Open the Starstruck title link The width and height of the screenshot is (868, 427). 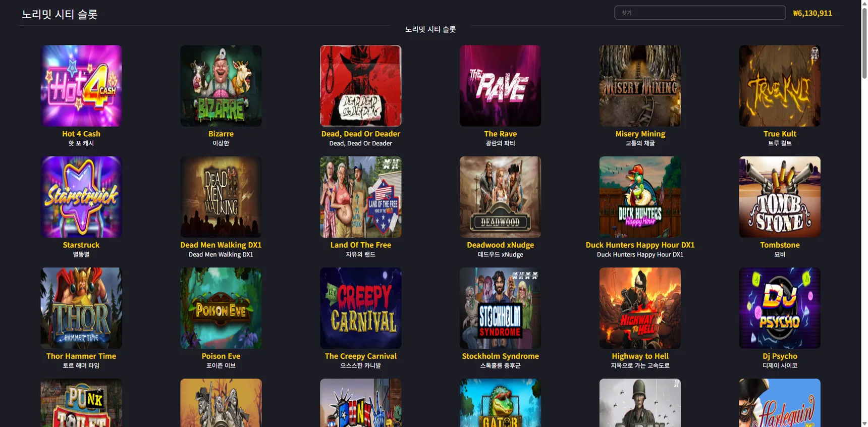[81, 245]
